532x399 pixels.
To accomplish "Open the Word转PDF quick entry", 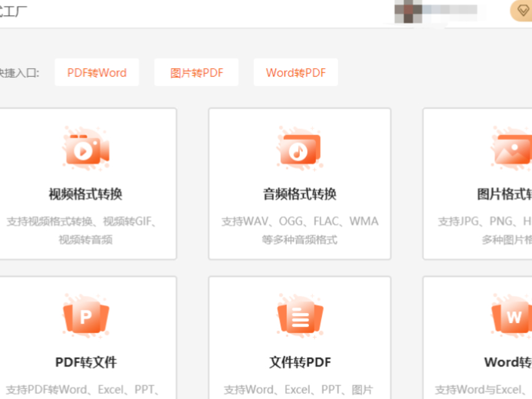I will [x=295, y=72].
